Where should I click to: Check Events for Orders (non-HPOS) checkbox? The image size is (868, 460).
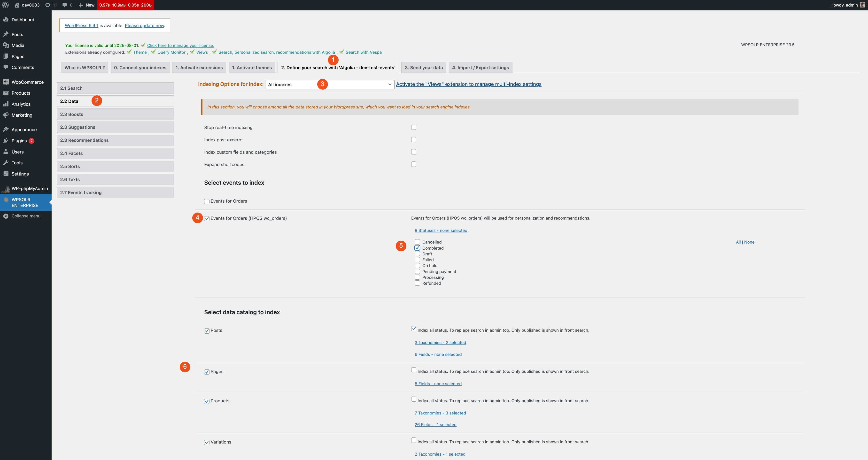point(207,201)
